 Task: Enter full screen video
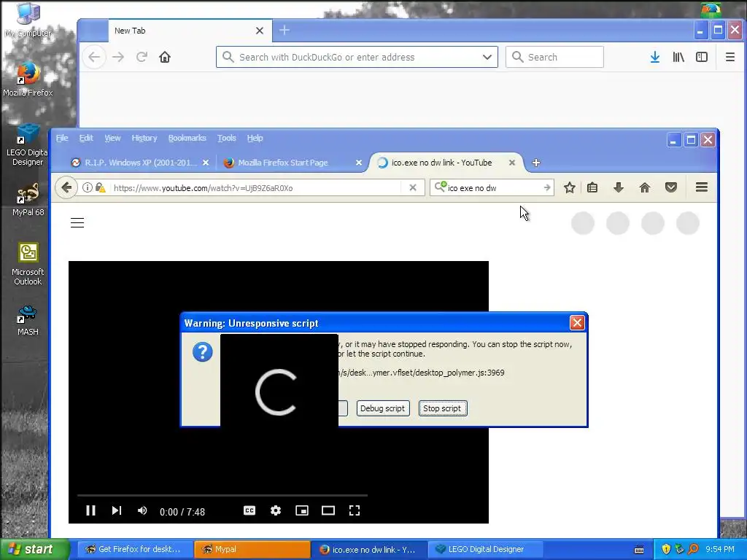coord(355,510)
